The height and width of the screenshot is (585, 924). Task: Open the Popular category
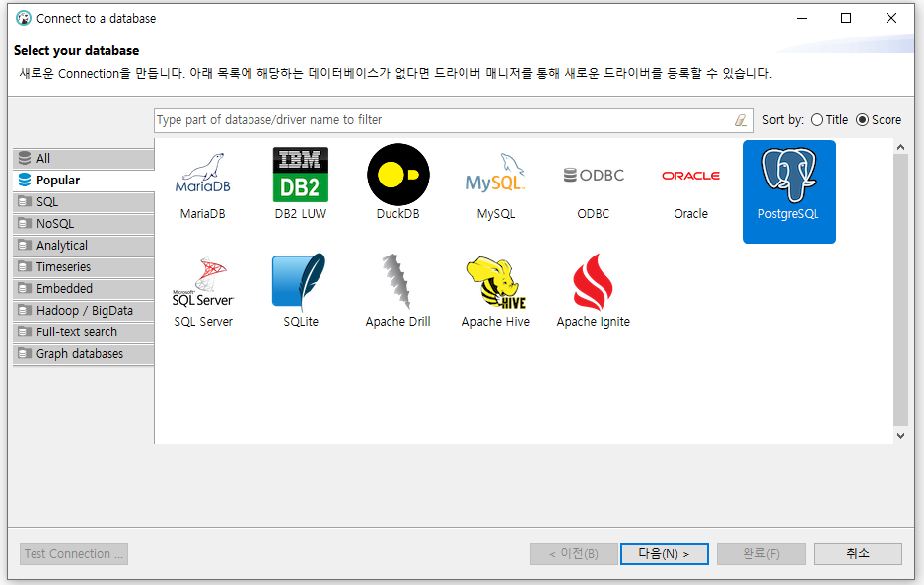coord(84,180)
